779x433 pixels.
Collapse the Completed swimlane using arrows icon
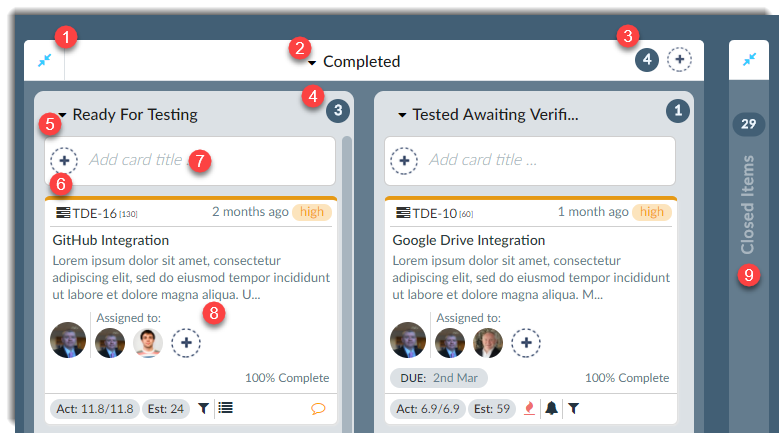[45, 60]
